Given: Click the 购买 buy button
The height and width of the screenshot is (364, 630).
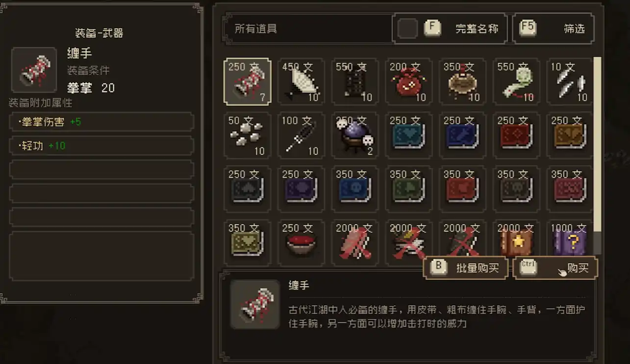Looking at the screenshot, I should tap(555, 268).
